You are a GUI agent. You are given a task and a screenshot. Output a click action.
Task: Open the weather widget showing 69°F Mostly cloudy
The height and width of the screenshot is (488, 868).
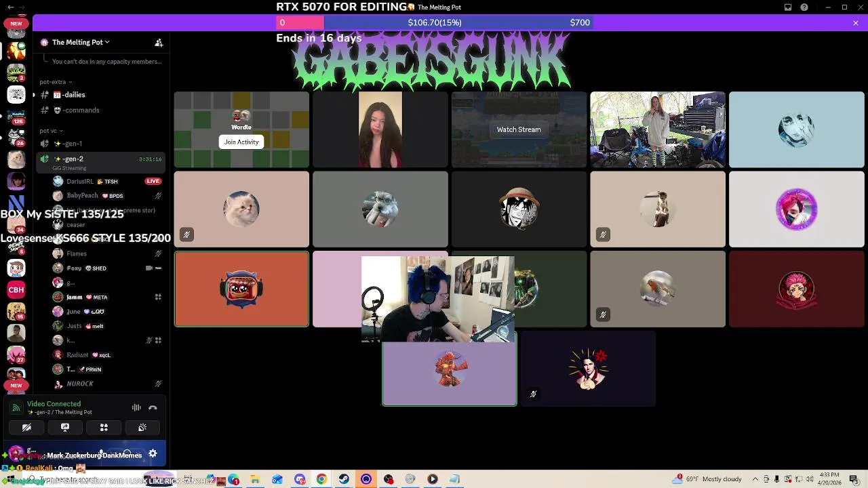point(707,479)
